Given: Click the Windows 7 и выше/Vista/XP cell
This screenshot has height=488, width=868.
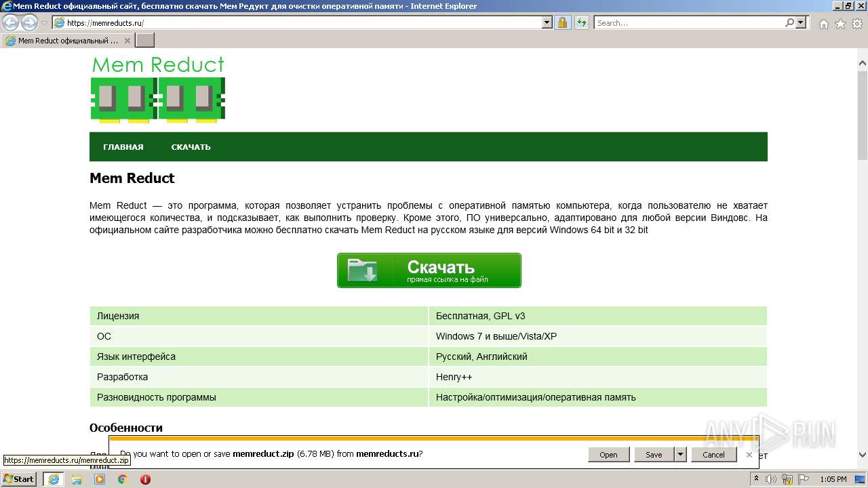Looking at the screenshot, I should coord(598,336).
